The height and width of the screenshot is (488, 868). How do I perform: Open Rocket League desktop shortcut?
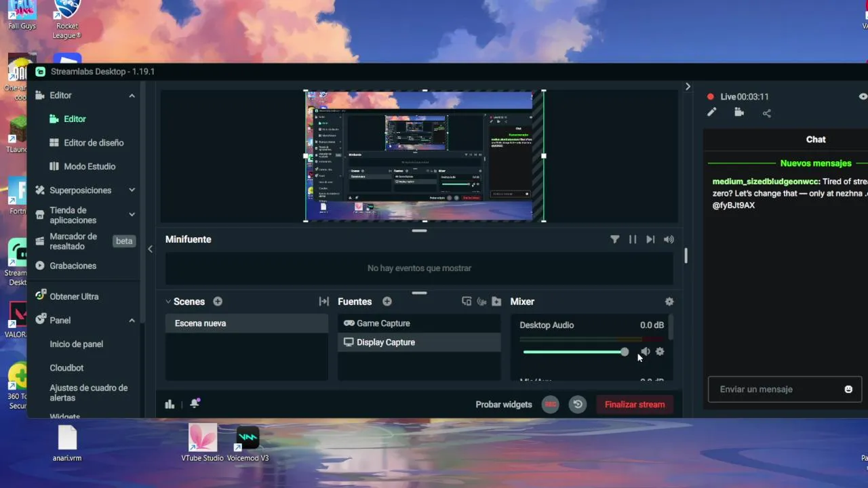[x=67, y=20]
